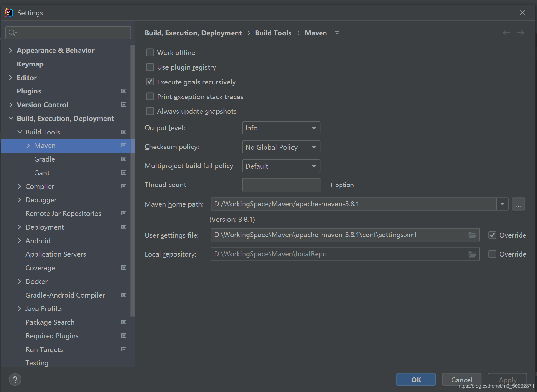Enable the Work offline checkbox
This screenshot has width=537, height=392.
pyautogui.click(x=150, y=52)
